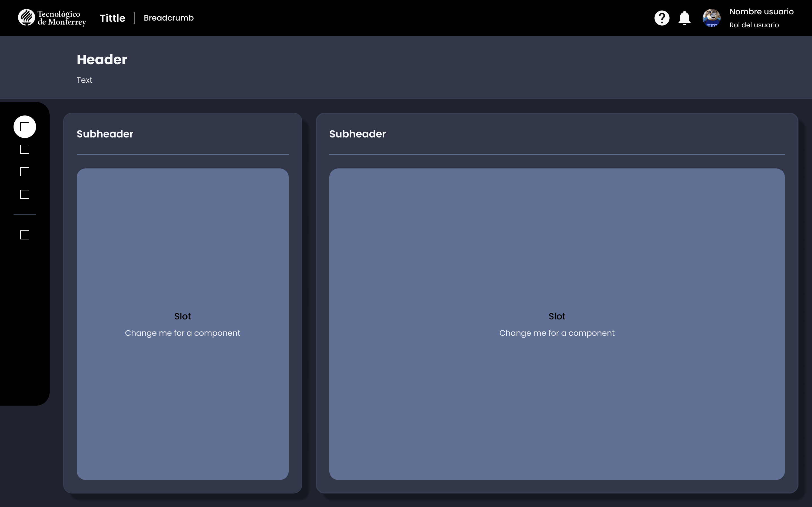
Task: Open the Nombre usuario profile name
Action: point(761,12)
